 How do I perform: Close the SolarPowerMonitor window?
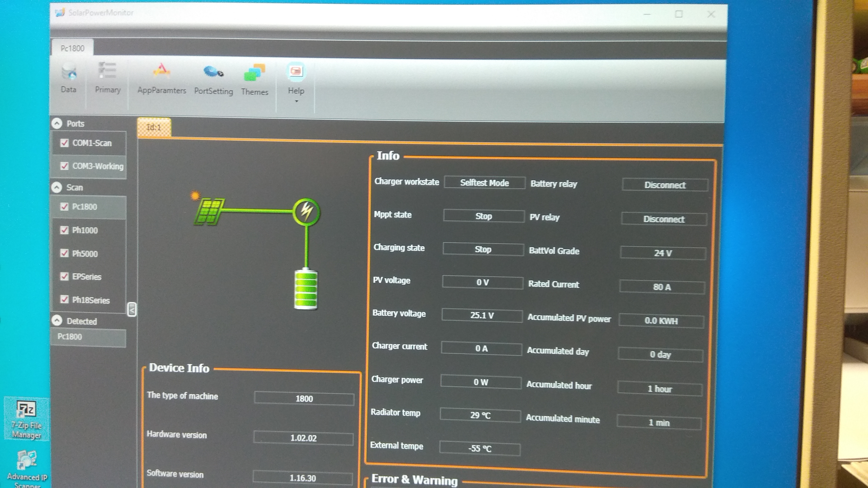pos(711,14)
